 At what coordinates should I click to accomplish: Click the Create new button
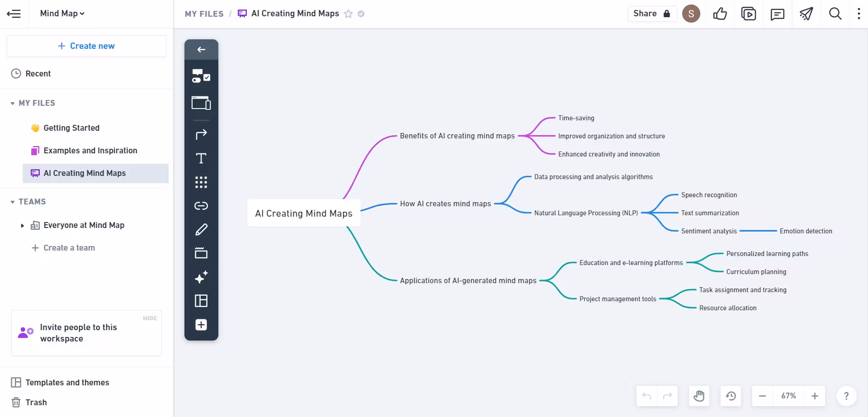click(86, 46)
